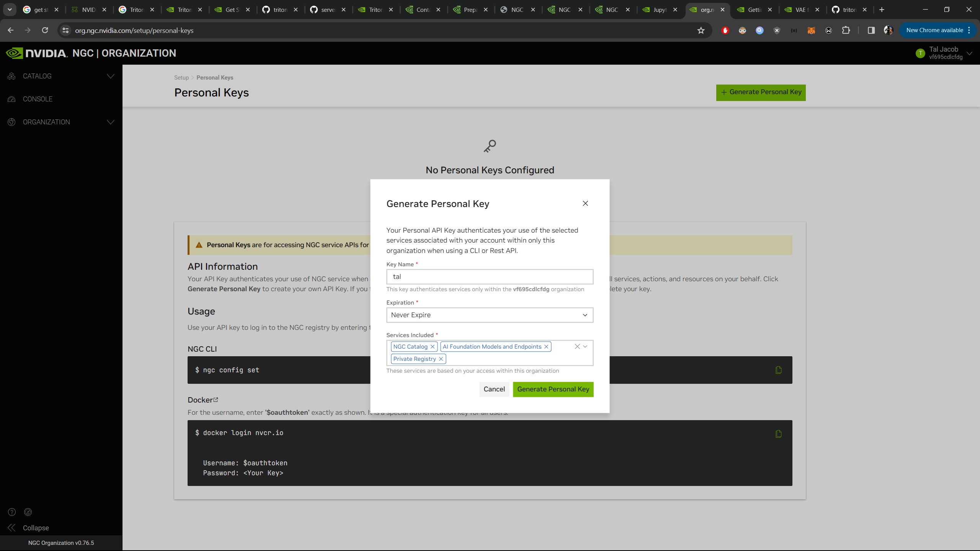This screenshot has height=551, width=980.
Task: Close the org.n active tab
Action: (x=722, y=10)
